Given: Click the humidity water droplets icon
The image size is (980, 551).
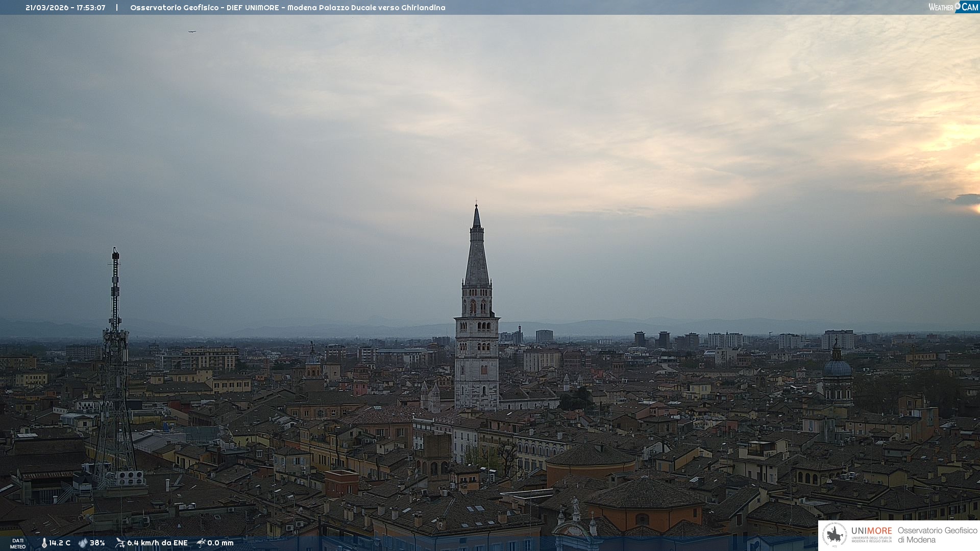Looking at the screenshot, I should (83, 543).
